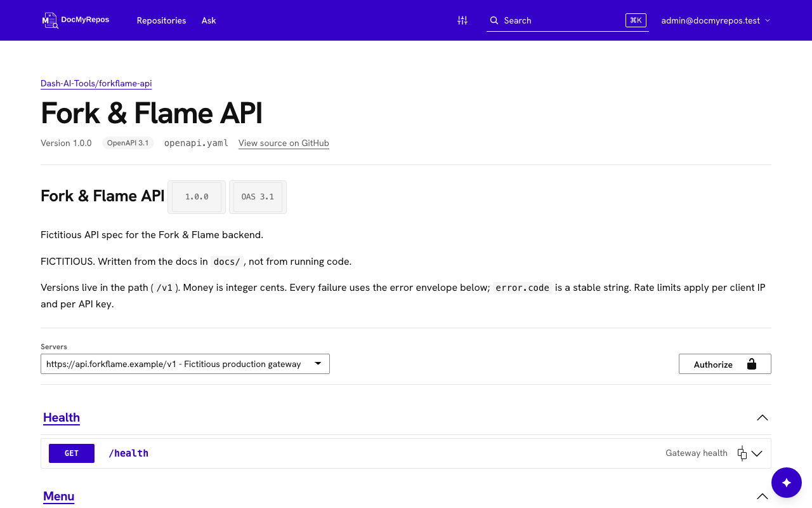
Task: Open the Health tag link
Action: [x=62, y=417]
